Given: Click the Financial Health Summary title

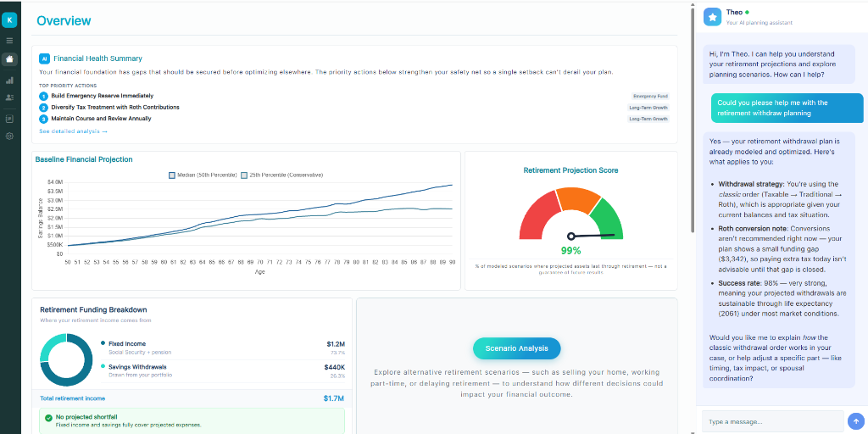Looking at the screenshot, I should (x=98, y=58).
